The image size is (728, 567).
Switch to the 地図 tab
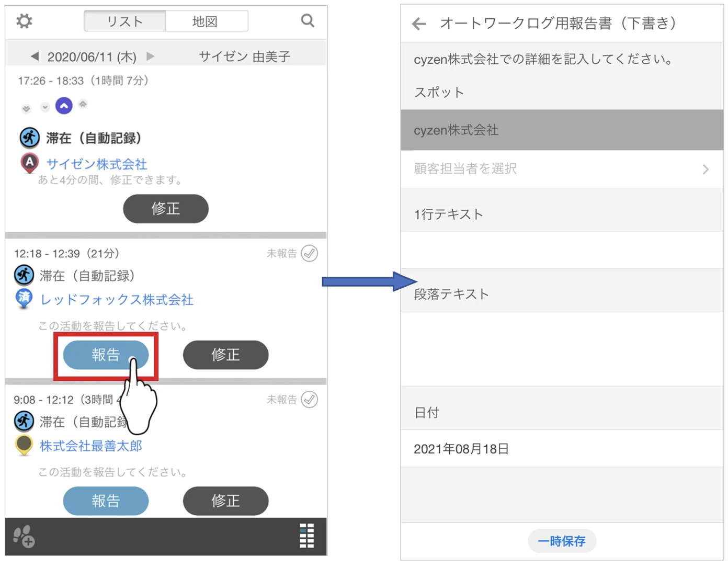(206, 21)
